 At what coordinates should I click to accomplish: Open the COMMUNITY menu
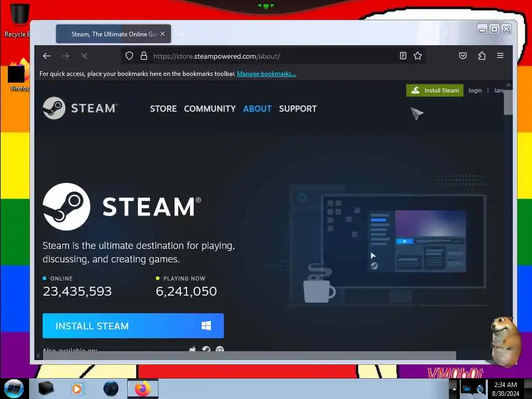pyautogui.click(x=210, y=109)
